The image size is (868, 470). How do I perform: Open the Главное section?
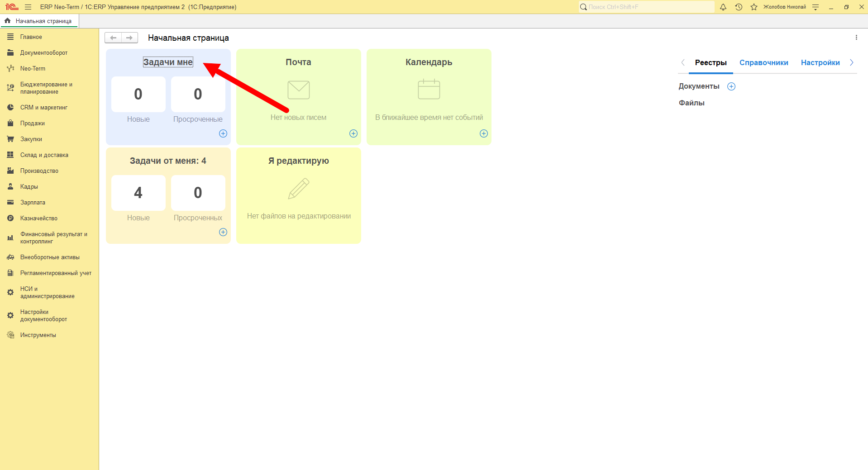point(49,37)
